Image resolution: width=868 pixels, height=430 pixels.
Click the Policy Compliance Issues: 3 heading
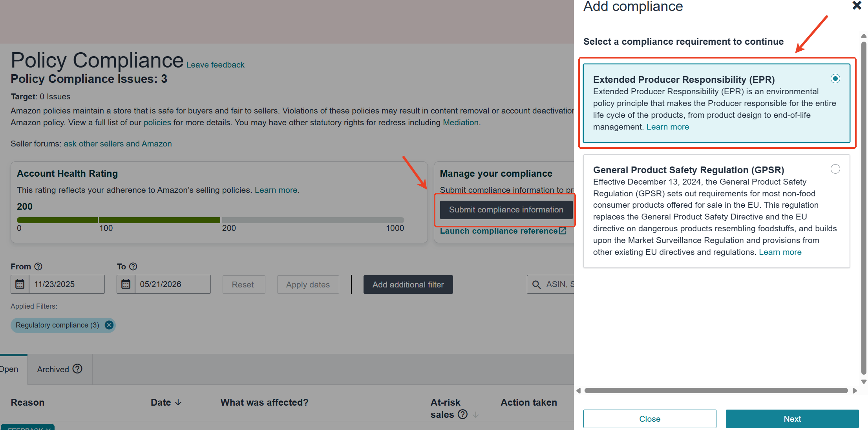tap(89, 79)
